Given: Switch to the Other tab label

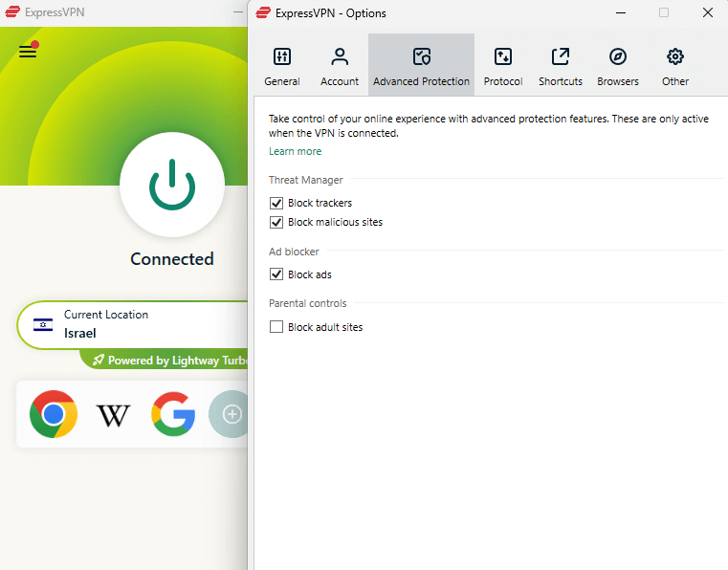Looking at the screenshot, I should [x=675, y=81].
